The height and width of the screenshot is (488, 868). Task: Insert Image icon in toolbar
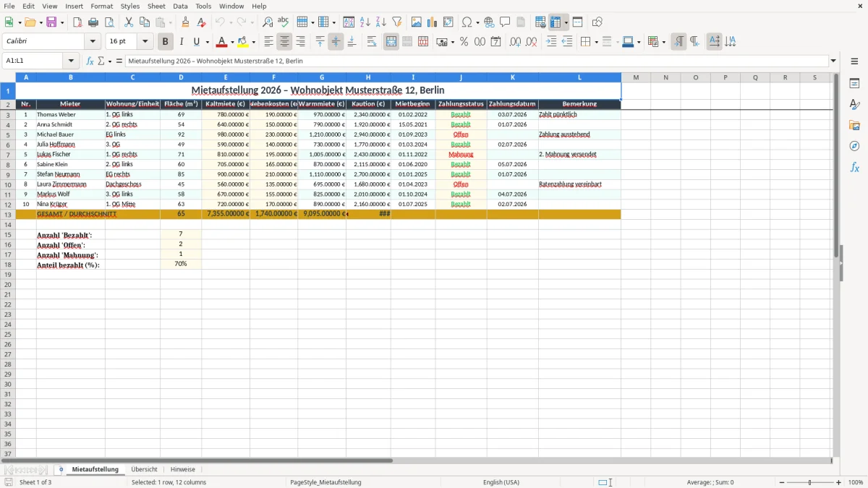(x=417, y=22)
